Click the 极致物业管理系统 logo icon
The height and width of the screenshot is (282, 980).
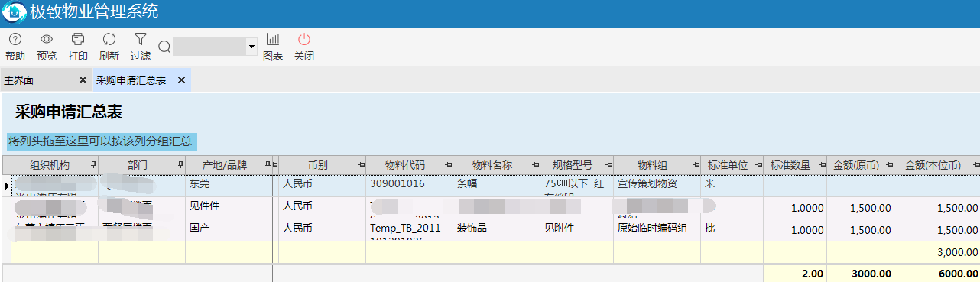pyautogui.click(x=14, y=13)
